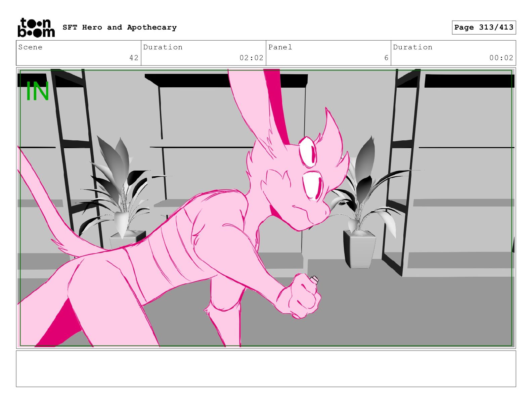
Task: Click the pink character's large eye
Action: [313, 186]
